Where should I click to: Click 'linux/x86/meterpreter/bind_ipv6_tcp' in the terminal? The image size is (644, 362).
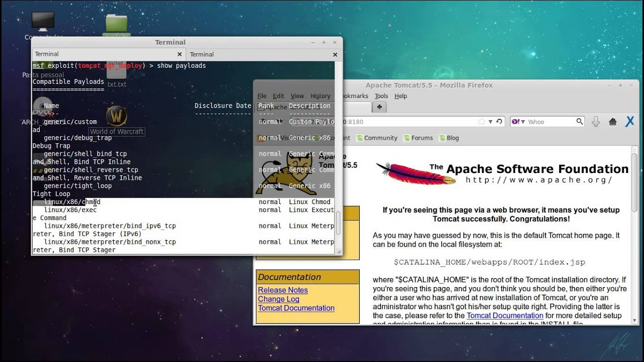pyautogui.click(x=110, y=226)
